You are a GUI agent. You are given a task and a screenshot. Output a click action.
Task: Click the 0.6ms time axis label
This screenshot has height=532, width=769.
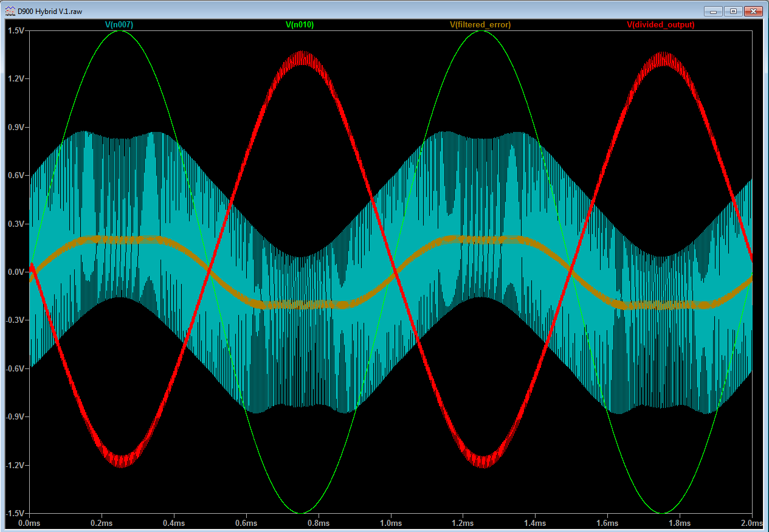(247, 523)
